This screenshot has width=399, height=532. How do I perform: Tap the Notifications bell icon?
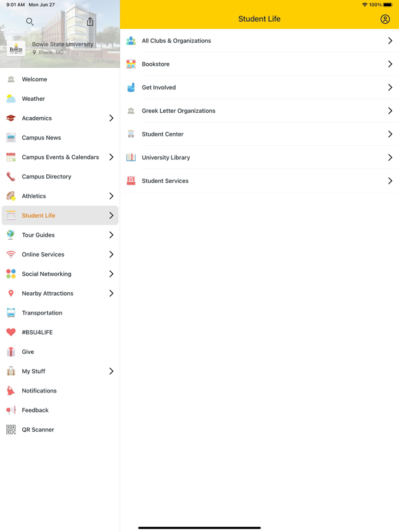click(x=11, y=391)
